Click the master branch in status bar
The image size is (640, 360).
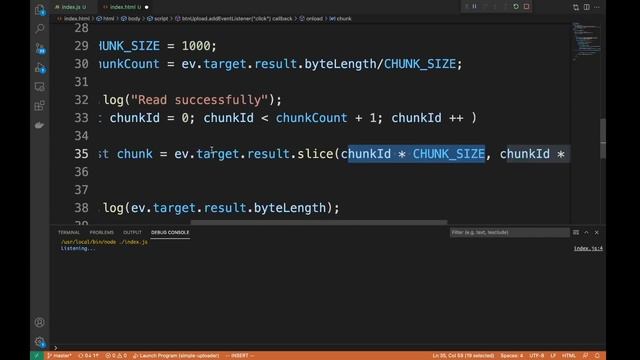[x=60, y=356]
